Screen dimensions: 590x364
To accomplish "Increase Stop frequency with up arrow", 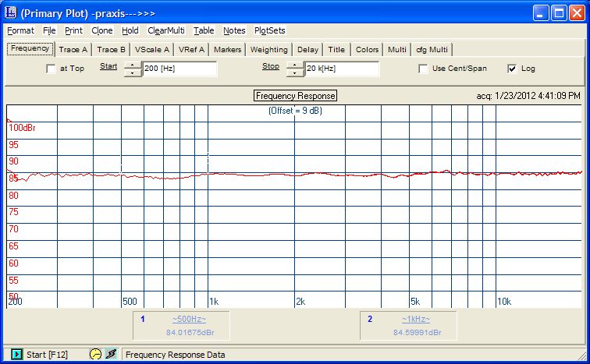I will [295, 65].
